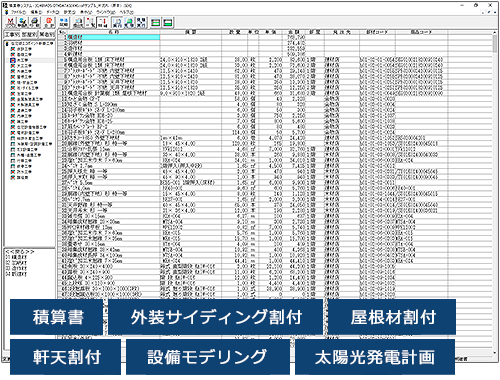The image size is (500, 380).
Task: Click the blue S icon with checkmark
Action: pos(23,22)
